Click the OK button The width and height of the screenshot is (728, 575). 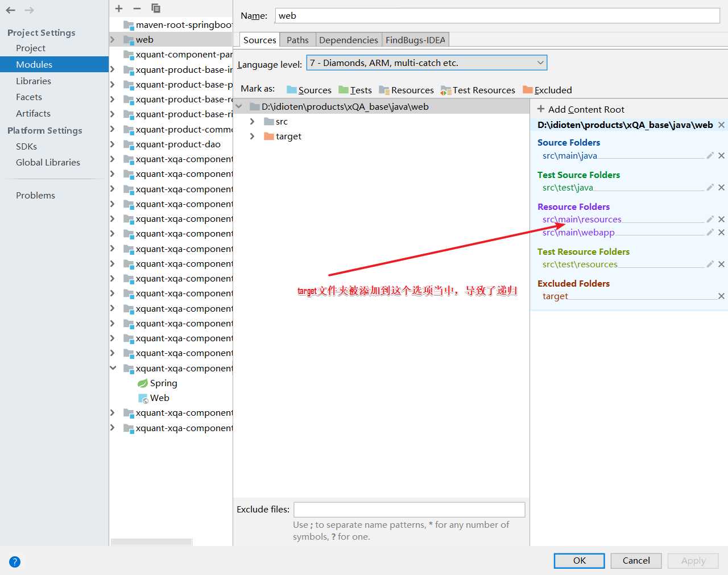pyautogui.click(x=579, y=560)
